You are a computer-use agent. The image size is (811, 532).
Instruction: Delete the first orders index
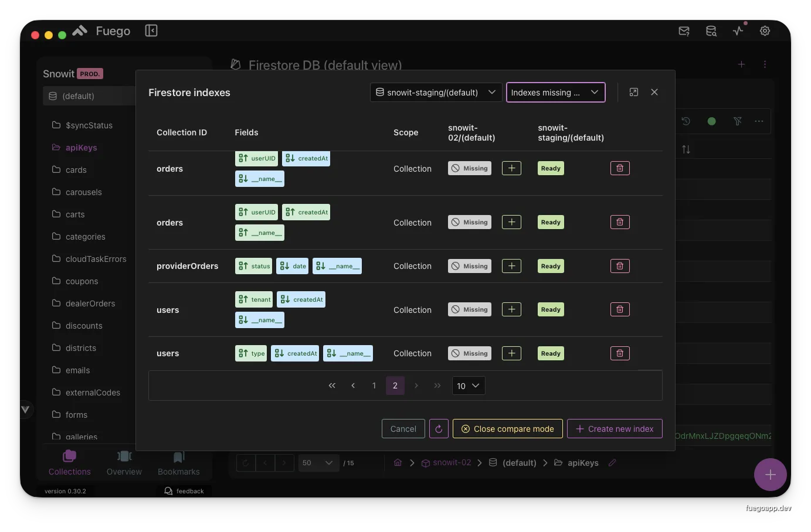pos(620,168)
